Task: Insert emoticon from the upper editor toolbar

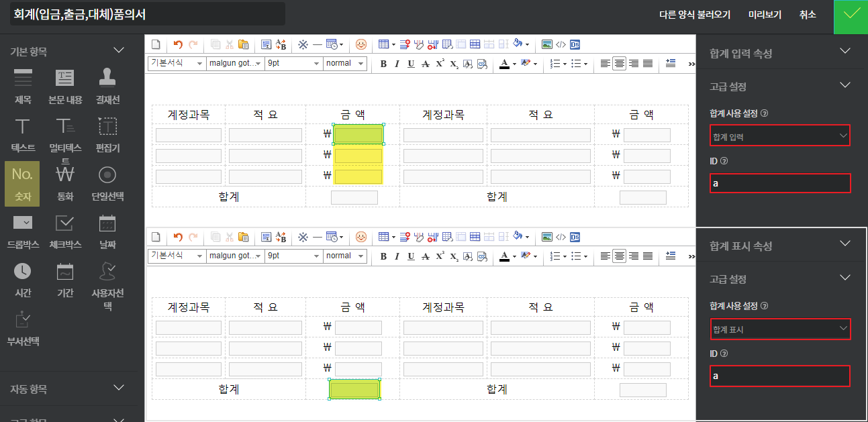Action: [361, 45]
